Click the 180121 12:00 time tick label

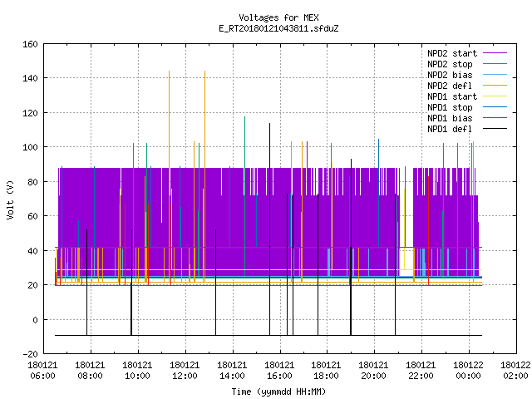click(185, 371)
